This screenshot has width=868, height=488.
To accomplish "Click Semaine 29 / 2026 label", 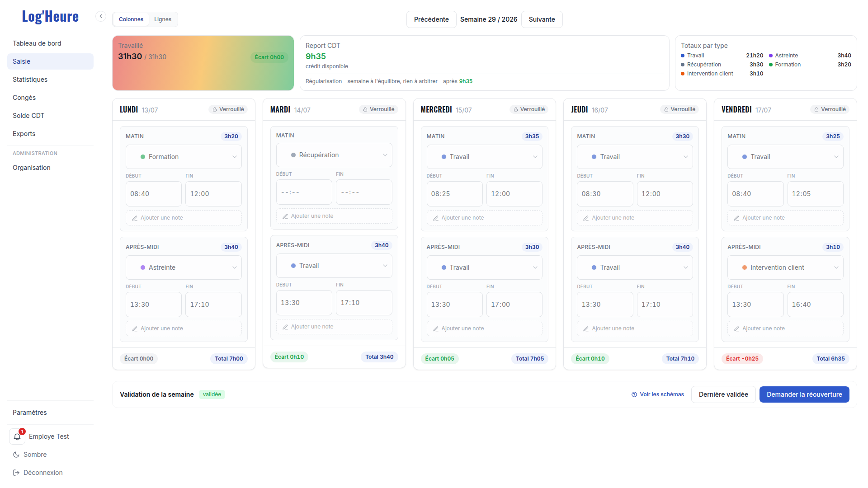I will (489, 19).
